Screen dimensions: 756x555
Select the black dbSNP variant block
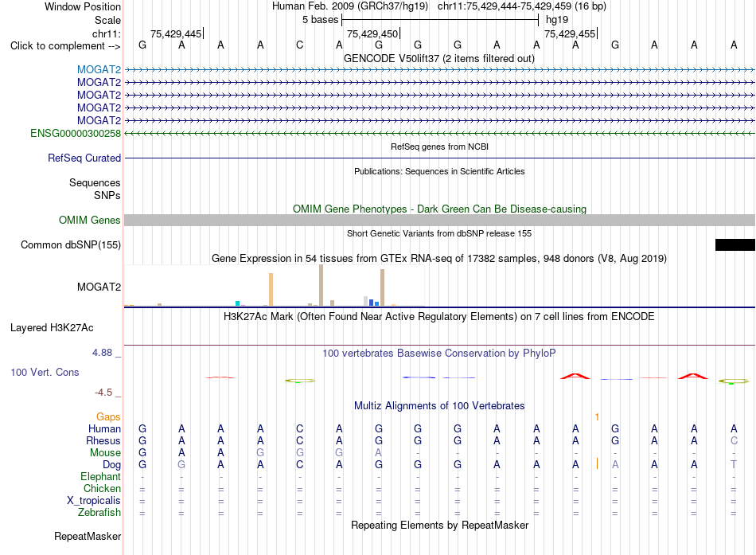point(735,244)
